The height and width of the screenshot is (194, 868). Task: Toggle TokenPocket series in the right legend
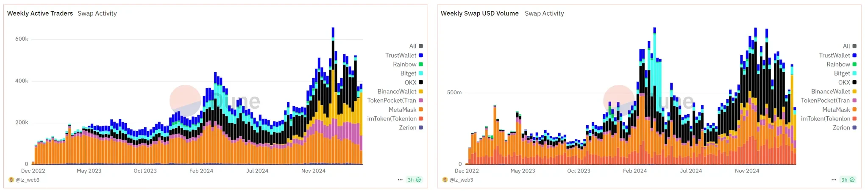(825, 101)
